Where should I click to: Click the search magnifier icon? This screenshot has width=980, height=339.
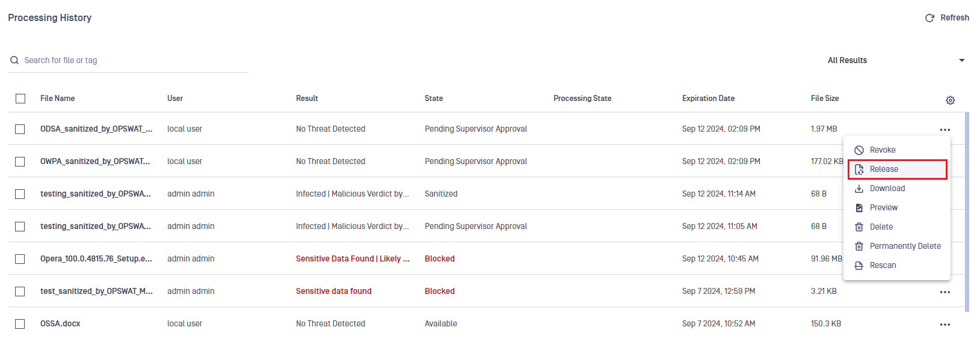pyautogui.click(x=14, y=60)
